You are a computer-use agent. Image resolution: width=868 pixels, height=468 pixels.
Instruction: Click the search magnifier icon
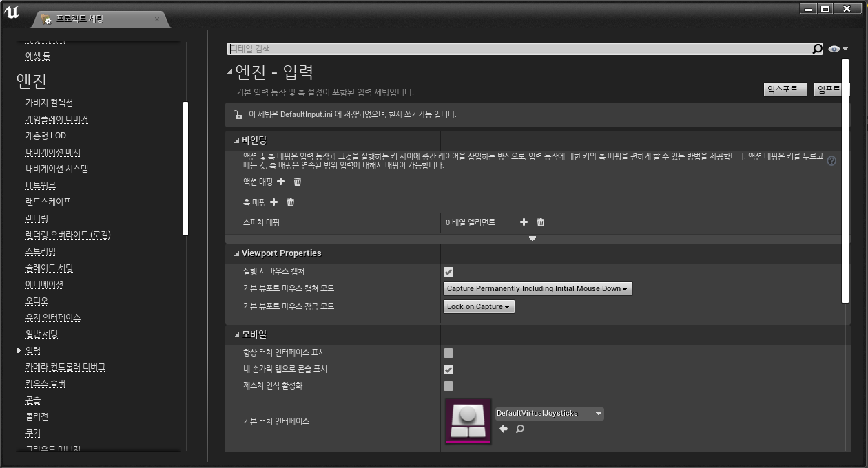817,49
